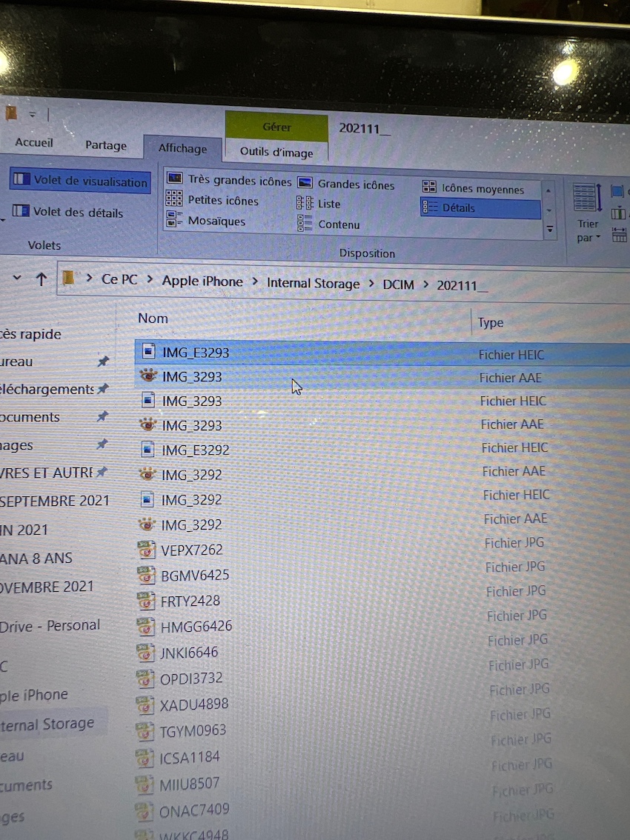Open the Affichage ribbon tab

tap(182, 148)
